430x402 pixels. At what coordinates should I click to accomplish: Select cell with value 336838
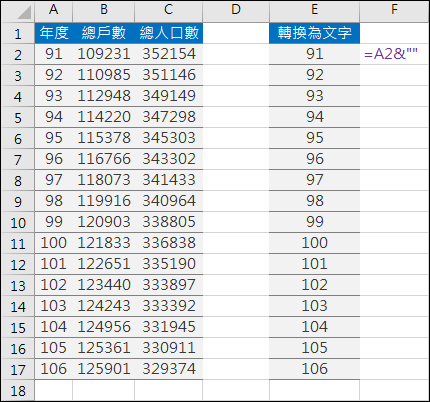click(x=169, y=243)
